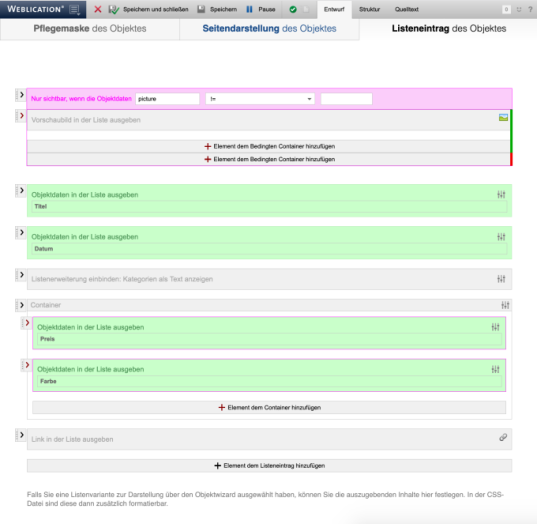Click the red X cancel icon

[x=98, y=9]
